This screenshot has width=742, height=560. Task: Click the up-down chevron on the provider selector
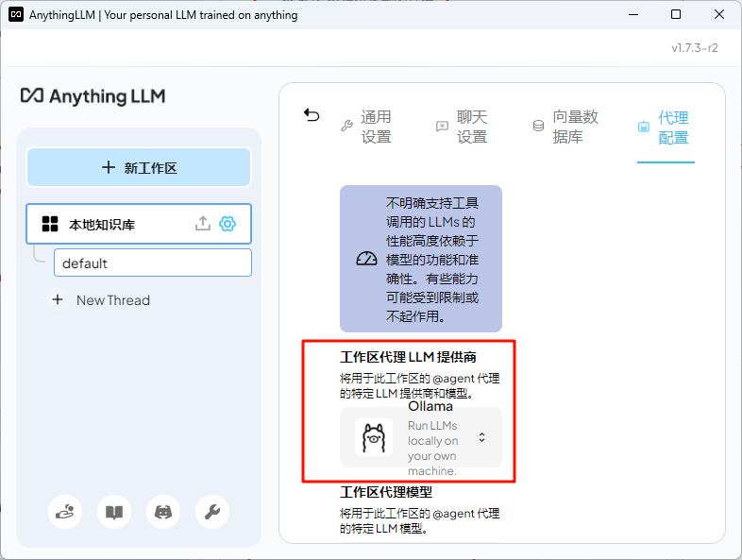(481, 437)
